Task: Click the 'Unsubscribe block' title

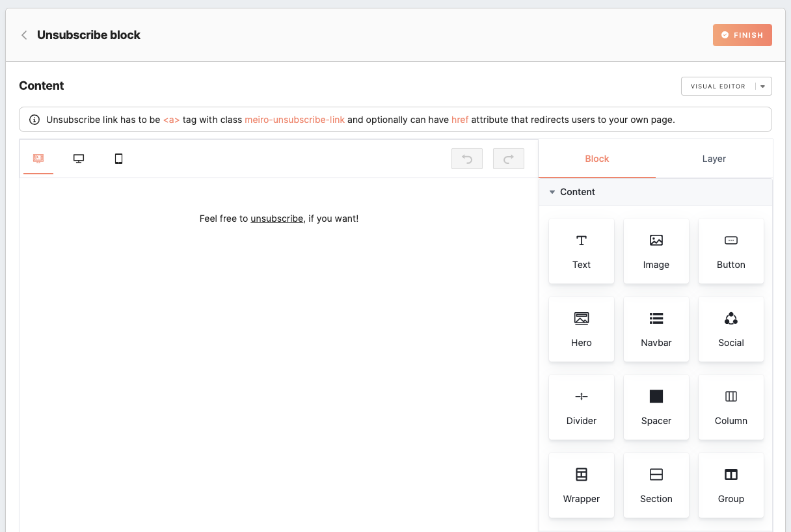Action: point(88,35)
